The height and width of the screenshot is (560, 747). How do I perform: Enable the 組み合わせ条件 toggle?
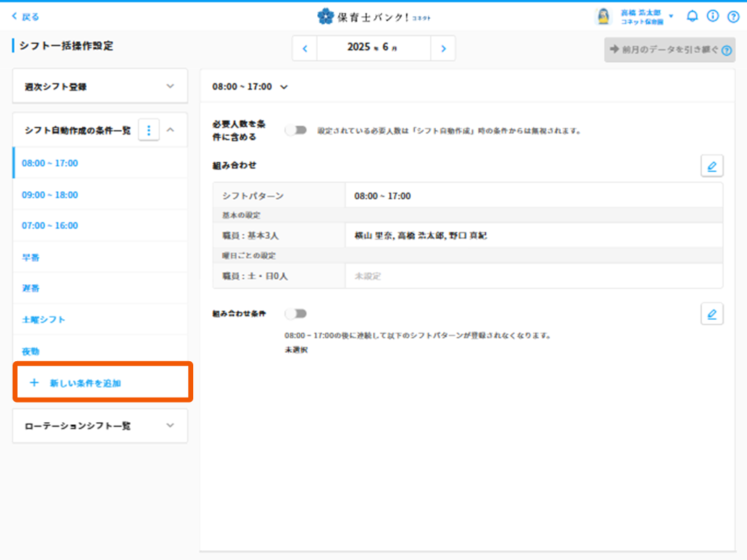pos(296,314)
